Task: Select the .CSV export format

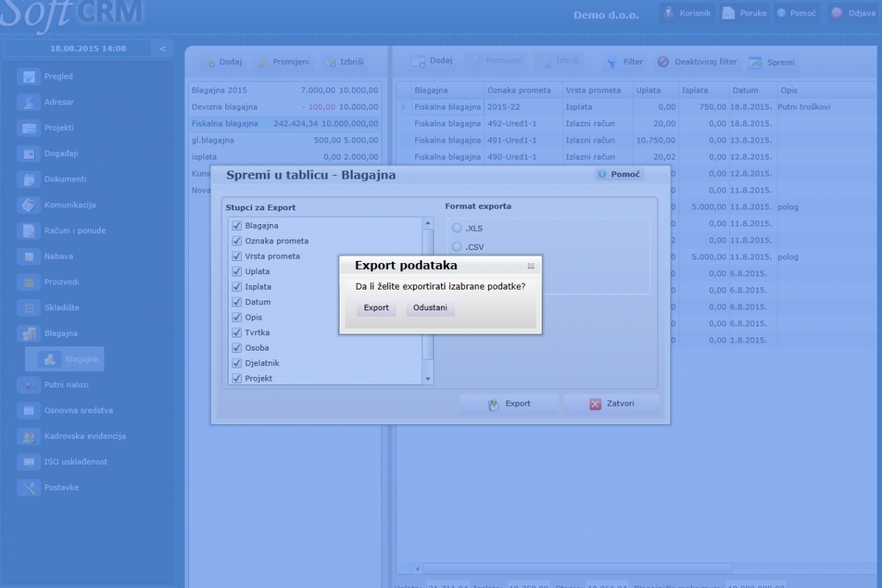Action: pos(457,247)
